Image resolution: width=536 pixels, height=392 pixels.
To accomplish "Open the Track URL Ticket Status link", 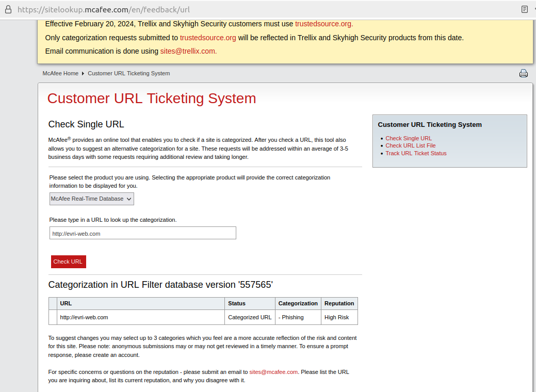I will pyautogui.click(x=416, y=154).
